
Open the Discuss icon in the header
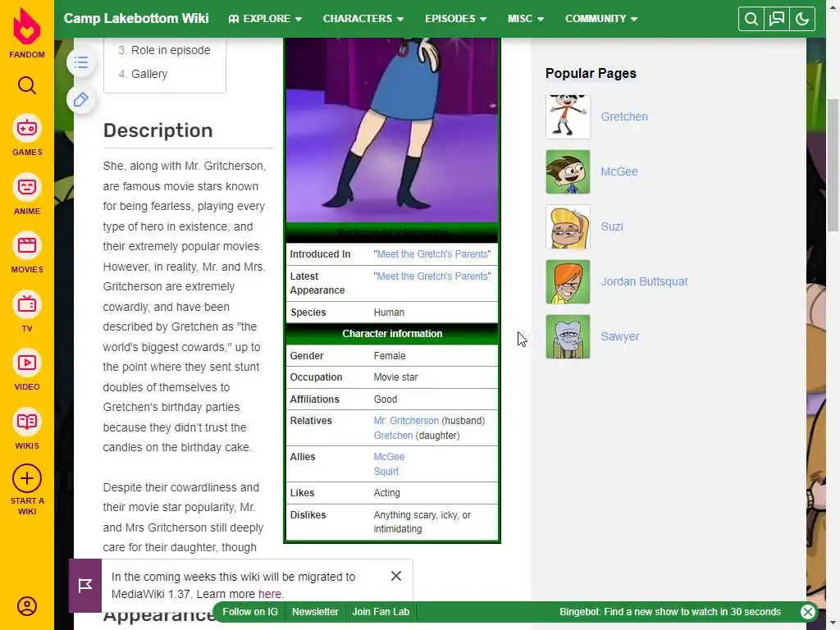(776, 19)
